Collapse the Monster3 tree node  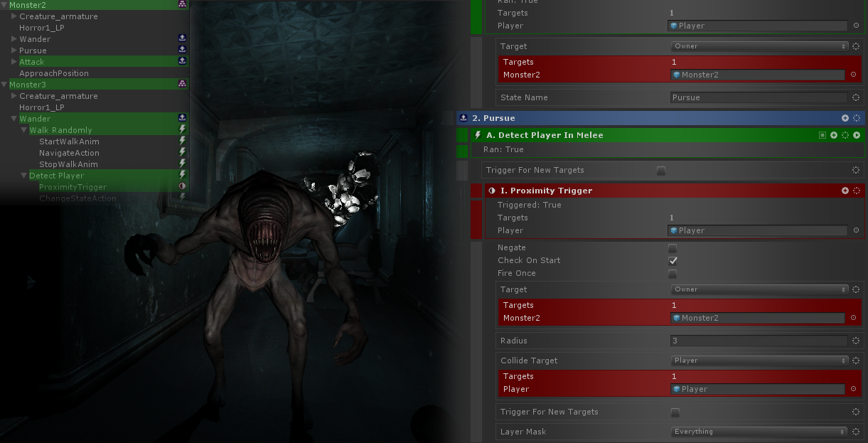[4, 85]
